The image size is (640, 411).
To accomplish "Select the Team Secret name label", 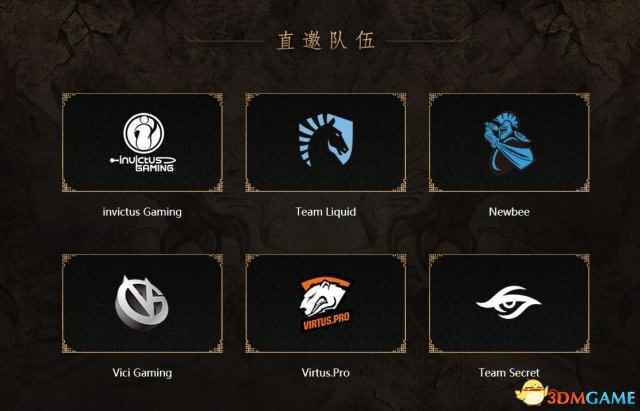I will (x=509, y=372).
